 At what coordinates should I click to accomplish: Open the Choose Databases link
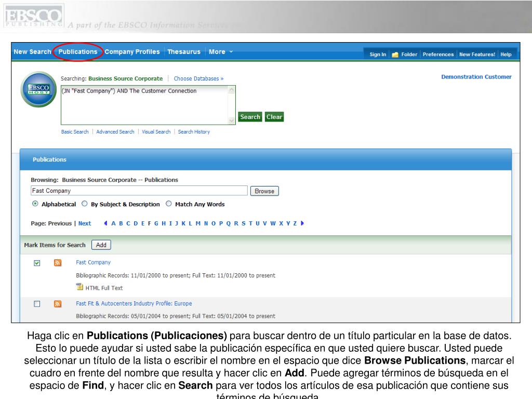(x=198, y=78)
